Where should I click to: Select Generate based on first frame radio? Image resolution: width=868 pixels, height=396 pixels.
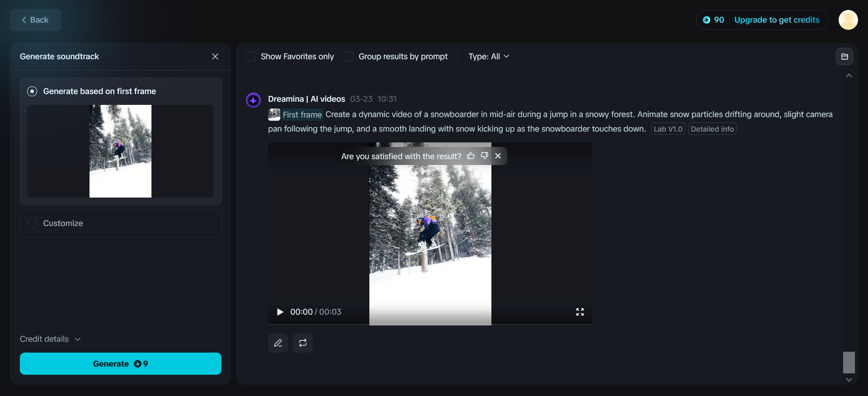coord(32,91)
